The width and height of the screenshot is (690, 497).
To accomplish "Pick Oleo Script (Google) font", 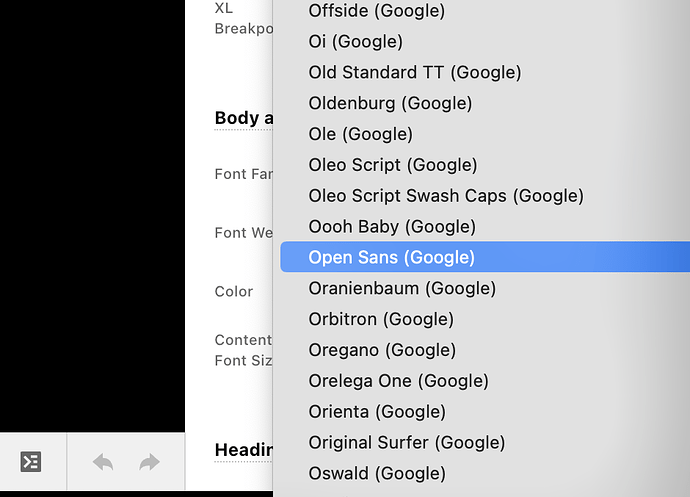I will click(x=392, y=165).
